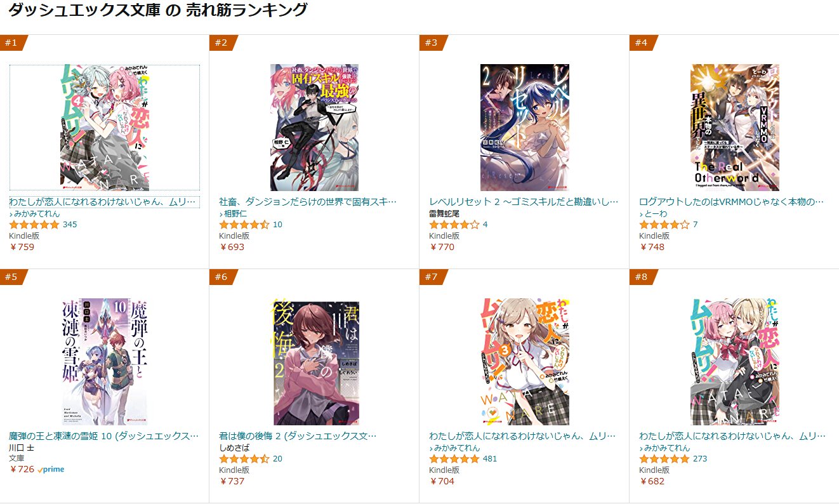
Task: Click the ¥726 price with prime badge
Action: pyautogui.click(x=37, y=470)
